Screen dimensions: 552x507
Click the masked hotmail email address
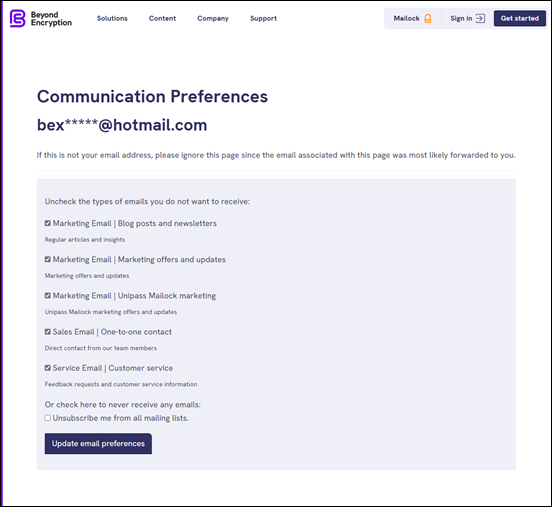pyautogui.click(x=122, y=125)
